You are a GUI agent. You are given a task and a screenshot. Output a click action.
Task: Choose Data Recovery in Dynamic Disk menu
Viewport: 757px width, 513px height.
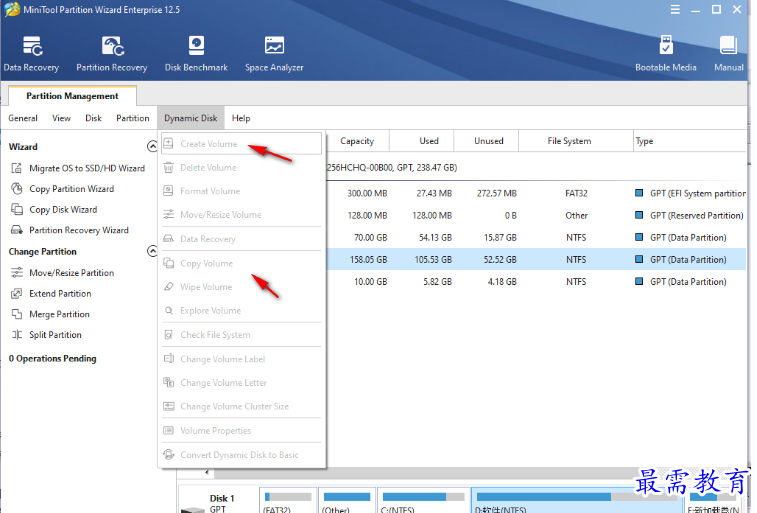click(x=241, y=239)
